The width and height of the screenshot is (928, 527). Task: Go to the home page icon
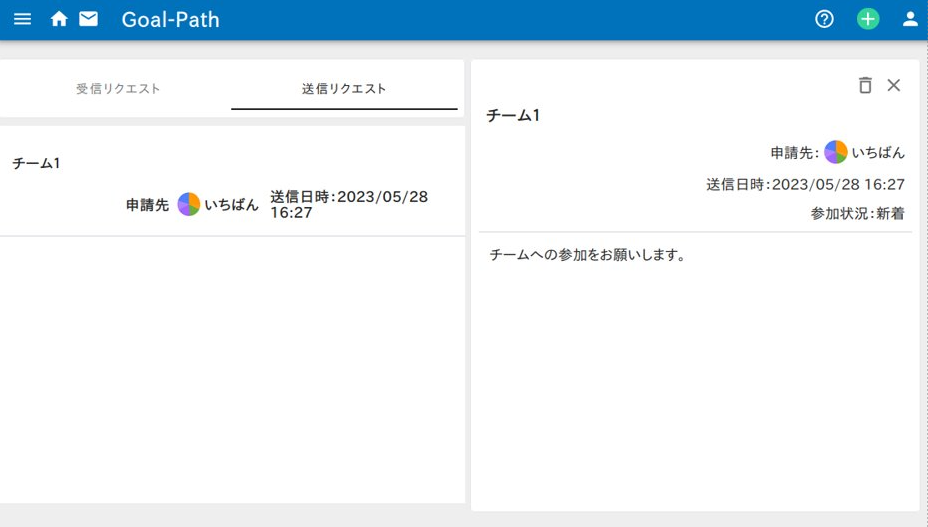tap(59, 19)
